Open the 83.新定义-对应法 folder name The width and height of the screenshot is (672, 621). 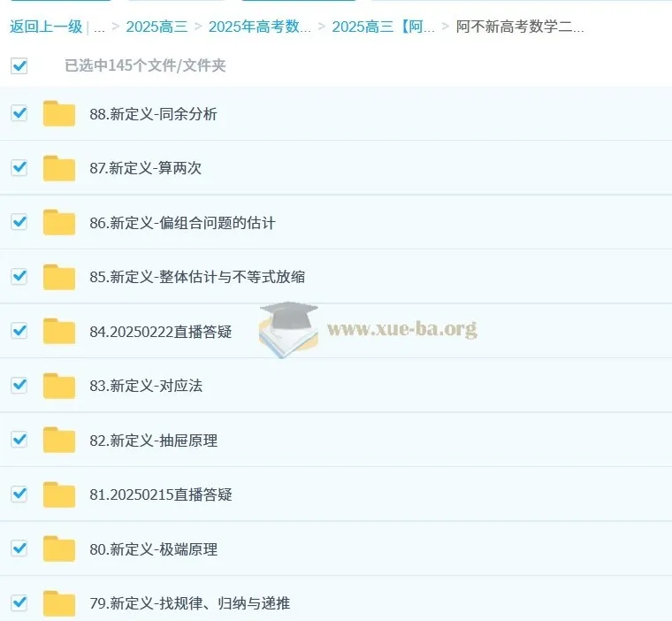[x=146, y=386]
